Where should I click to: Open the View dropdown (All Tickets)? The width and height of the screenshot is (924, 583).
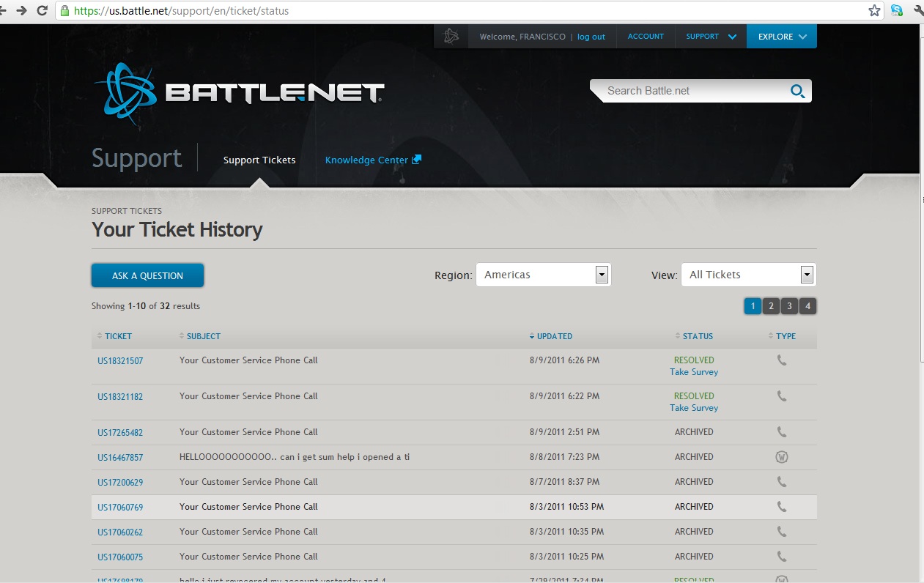(749, 275)
